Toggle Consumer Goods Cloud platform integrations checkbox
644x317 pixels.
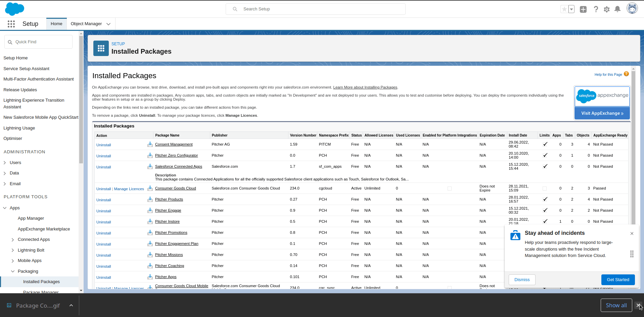click(450, 189)
